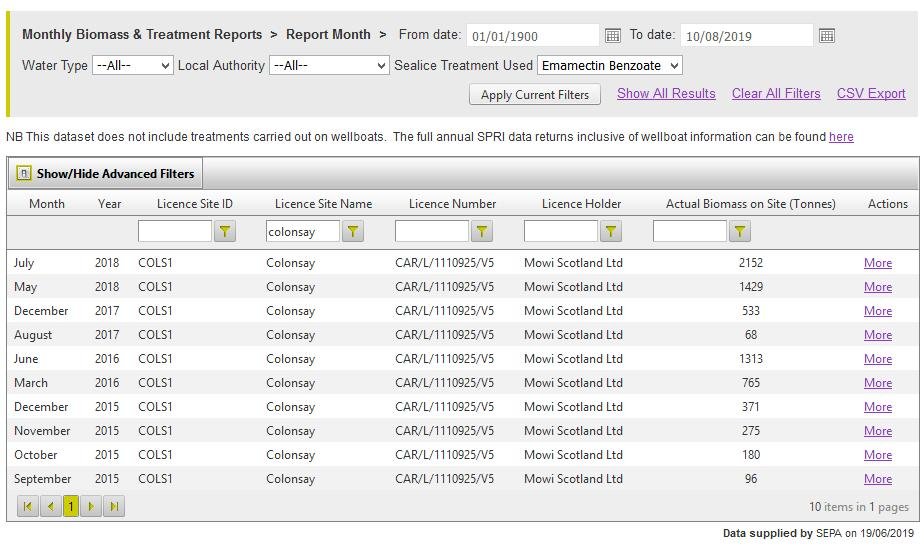
Task: Expand the Local Authority dropdown
Action: click(x=329, y=66)
